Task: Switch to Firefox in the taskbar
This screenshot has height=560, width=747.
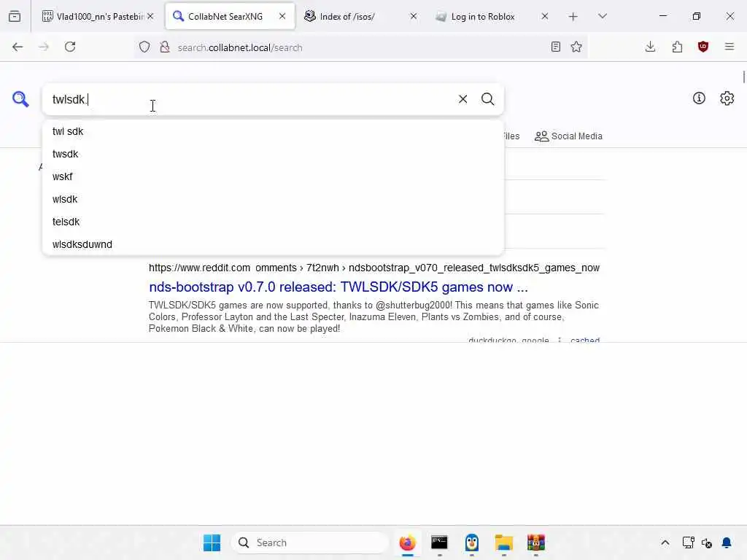Action: [x=407, y=542]
